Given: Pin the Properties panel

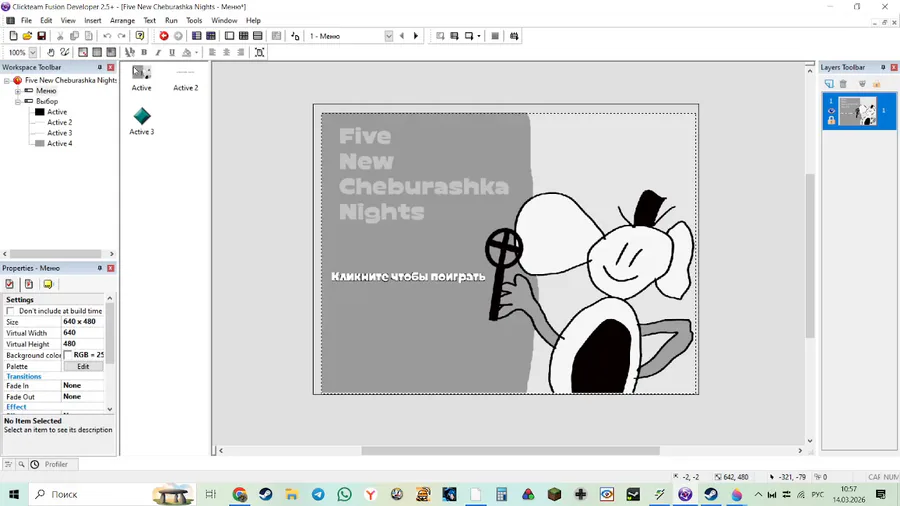Looking at the screenshot, I should 99,268.
